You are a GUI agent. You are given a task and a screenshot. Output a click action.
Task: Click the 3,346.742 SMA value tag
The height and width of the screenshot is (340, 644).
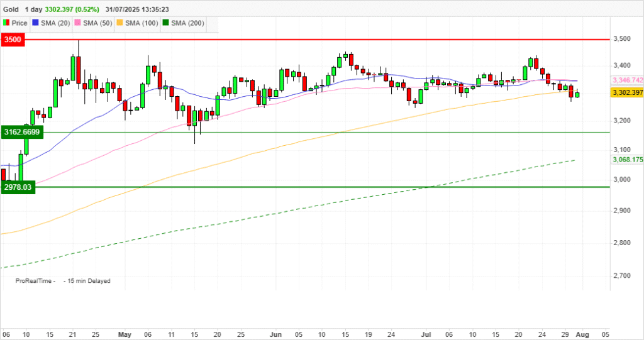tap(627, 80)
